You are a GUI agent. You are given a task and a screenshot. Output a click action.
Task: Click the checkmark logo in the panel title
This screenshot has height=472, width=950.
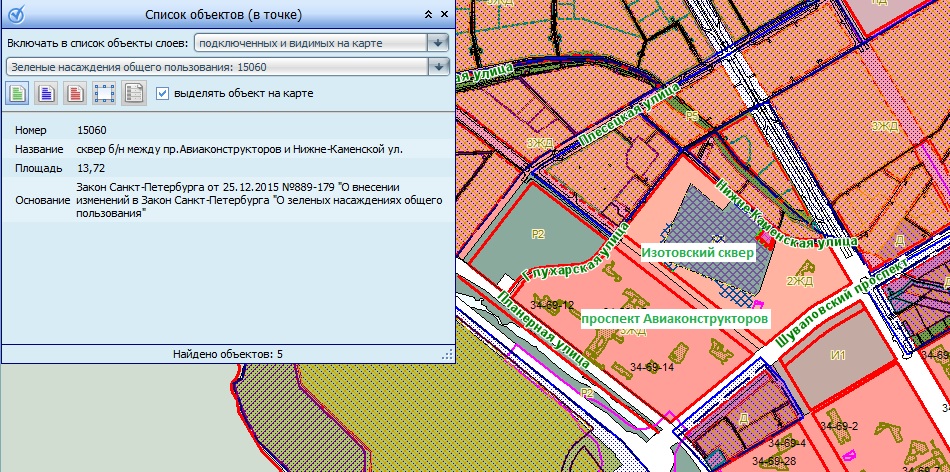[18, 14]
